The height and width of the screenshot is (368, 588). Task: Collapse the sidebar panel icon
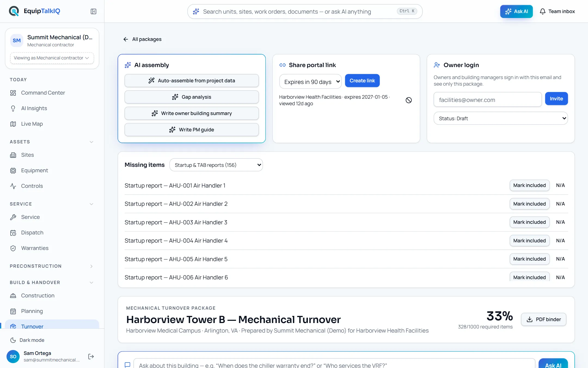93,11
